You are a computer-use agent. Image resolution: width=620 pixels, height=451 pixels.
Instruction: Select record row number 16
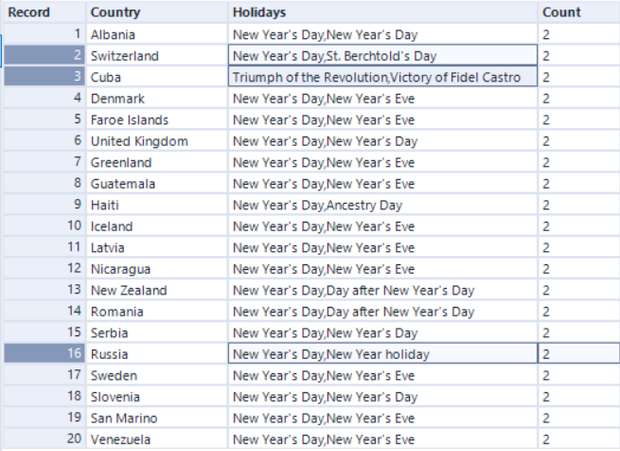pyautogui.click(x=42, y=354)
